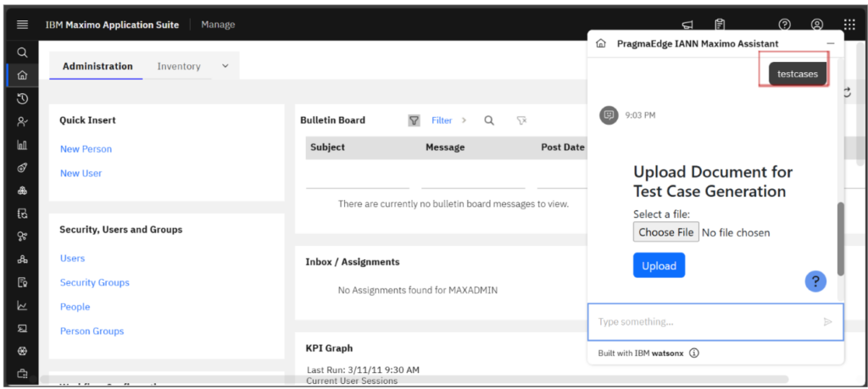Click the KPI Graph heading
The image size is (868, 389).
(x=329, y=348)
